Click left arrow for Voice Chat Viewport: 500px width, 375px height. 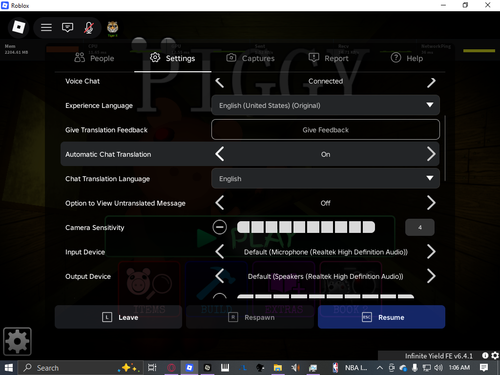(220, 82)
